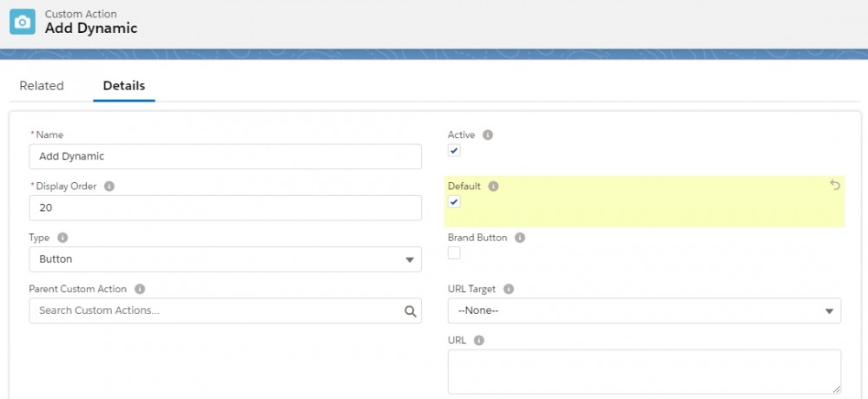Uncheck the Default checkbox
Viewport: 868px width, 399px height.
click(454, 202)
